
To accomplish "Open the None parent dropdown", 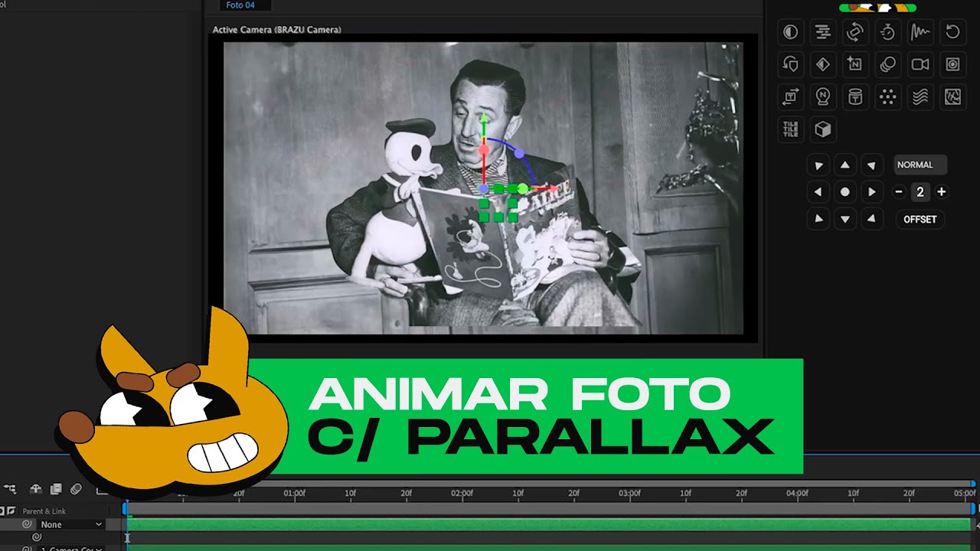I will 71,525.
